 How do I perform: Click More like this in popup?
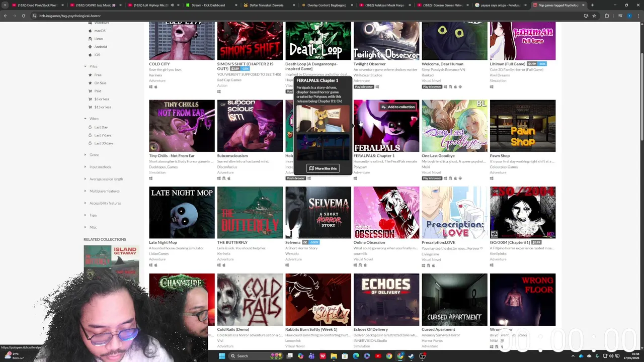point(323,168)
